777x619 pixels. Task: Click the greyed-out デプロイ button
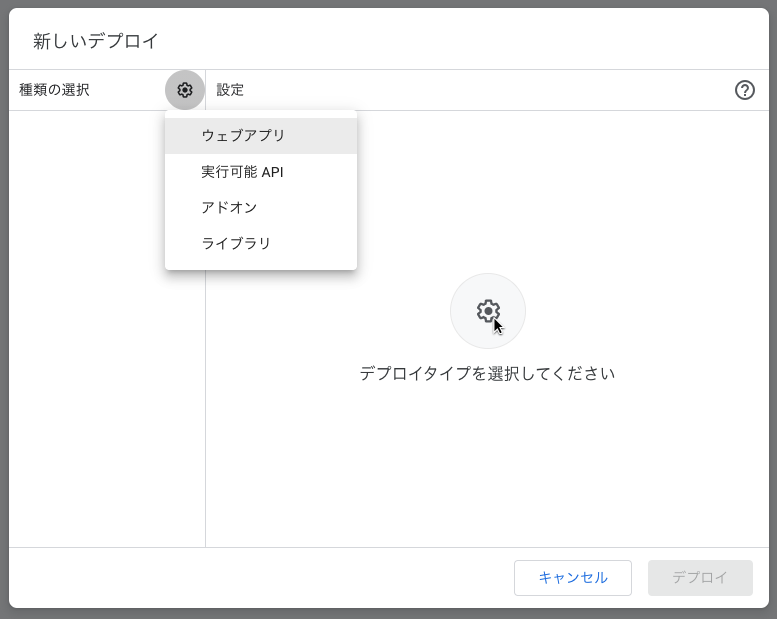[x=700, y=578]
